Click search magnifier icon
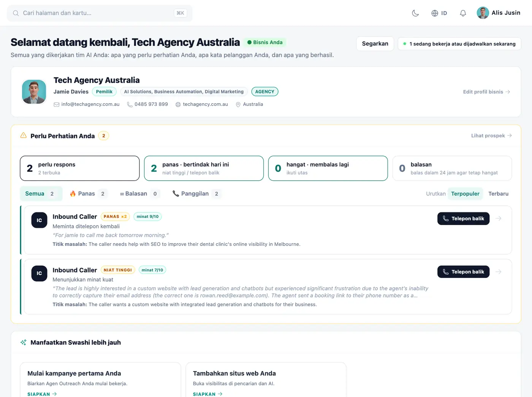This screenshot has height=397, width=532. 16,13
